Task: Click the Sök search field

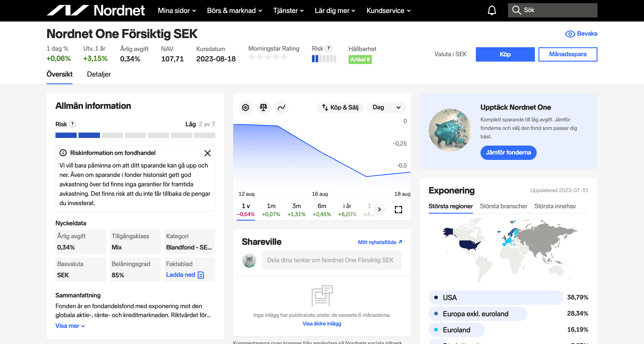Action: coord(553,10)
